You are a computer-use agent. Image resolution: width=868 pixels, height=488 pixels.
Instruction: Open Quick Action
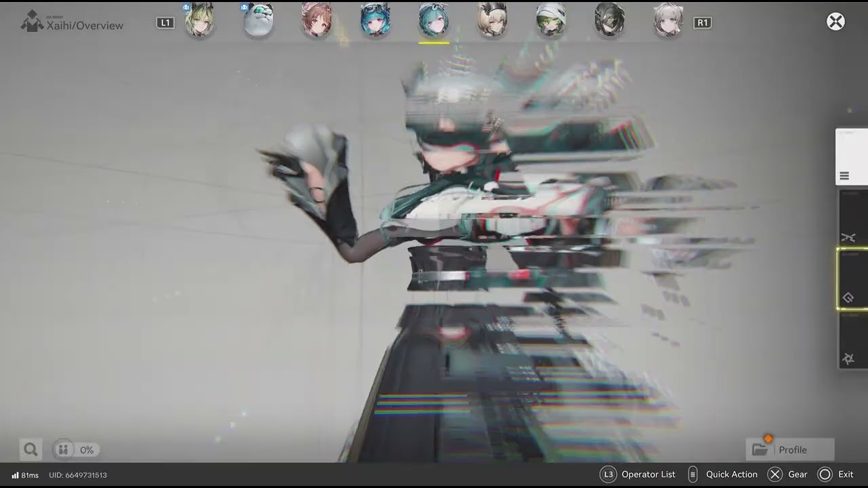(x=732, y=474)
